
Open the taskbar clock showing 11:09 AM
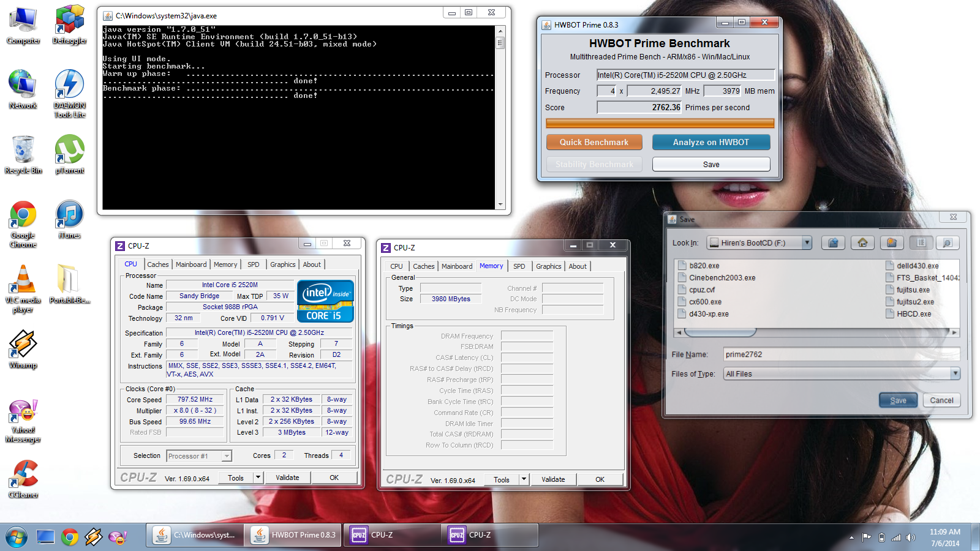(945, 538)
